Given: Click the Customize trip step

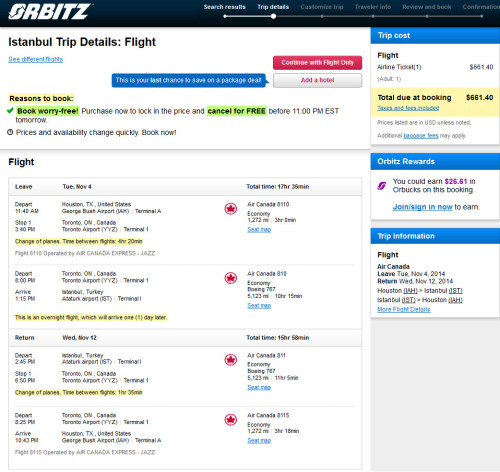Looking at the screenshot, I should click(322, 7).
